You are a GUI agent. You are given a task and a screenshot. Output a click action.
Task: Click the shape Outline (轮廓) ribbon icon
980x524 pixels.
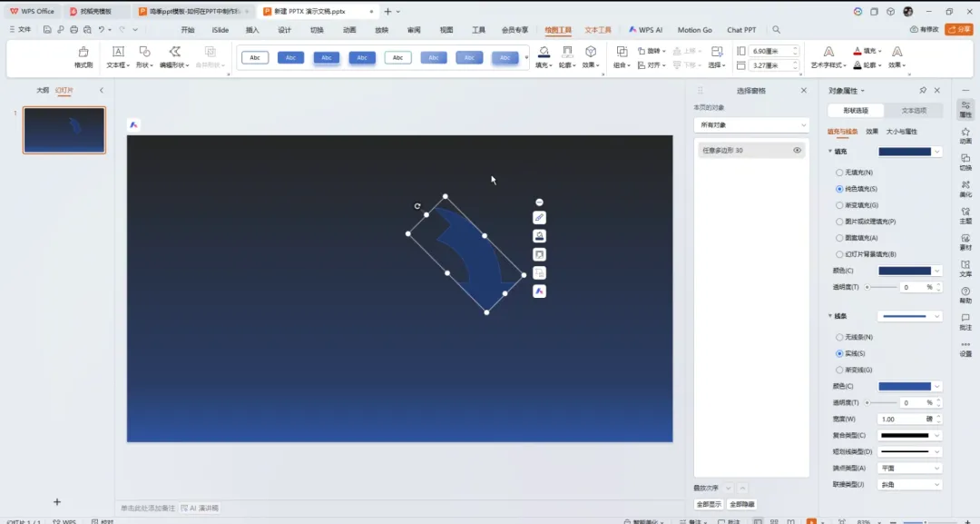(x=567, y=53)
